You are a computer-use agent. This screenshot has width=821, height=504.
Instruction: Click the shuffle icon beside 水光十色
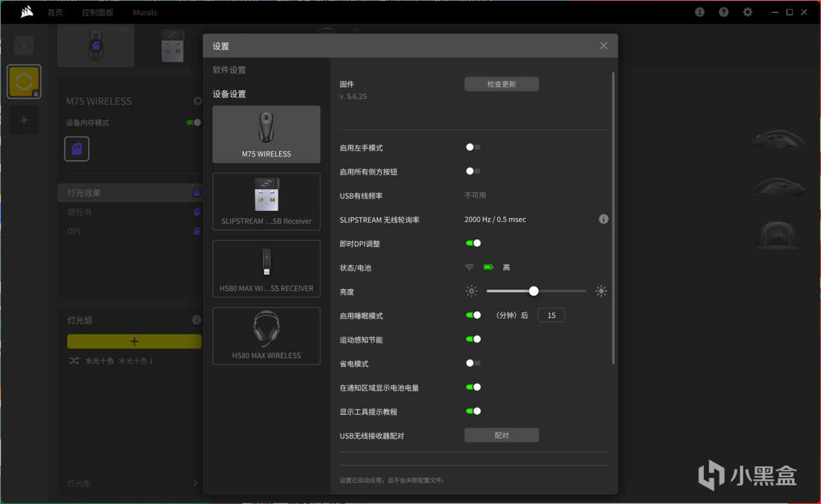click(x=74, y=361)
